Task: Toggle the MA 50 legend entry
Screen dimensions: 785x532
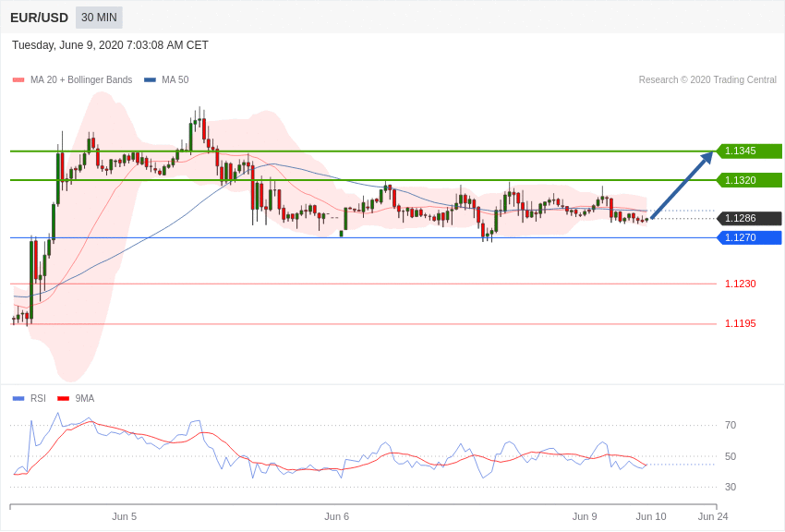Action: [x=166, y=79]
